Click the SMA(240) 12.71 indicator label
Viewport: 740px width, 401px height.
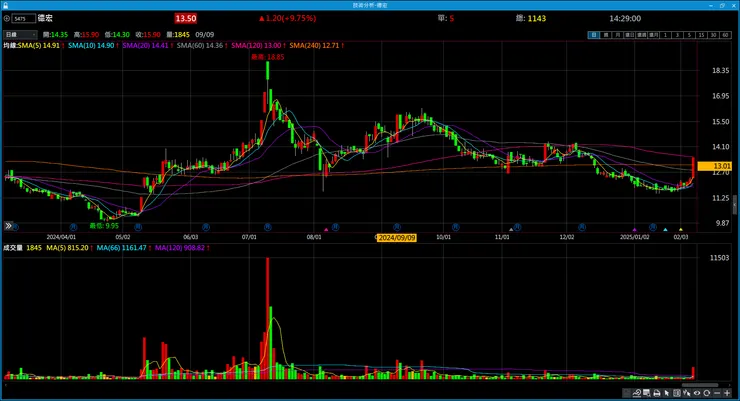click(314, 45)
